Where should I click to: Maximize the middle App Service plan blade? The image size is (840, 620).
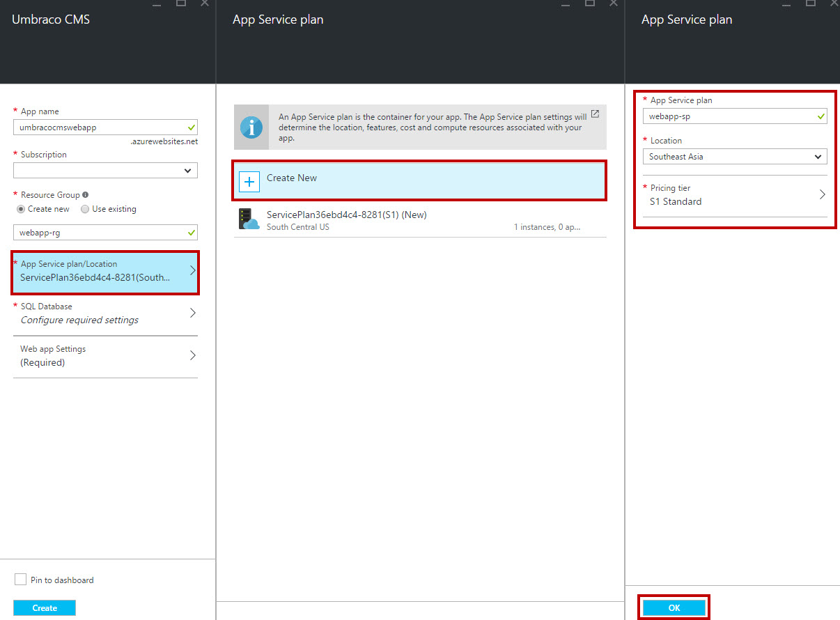590,3
